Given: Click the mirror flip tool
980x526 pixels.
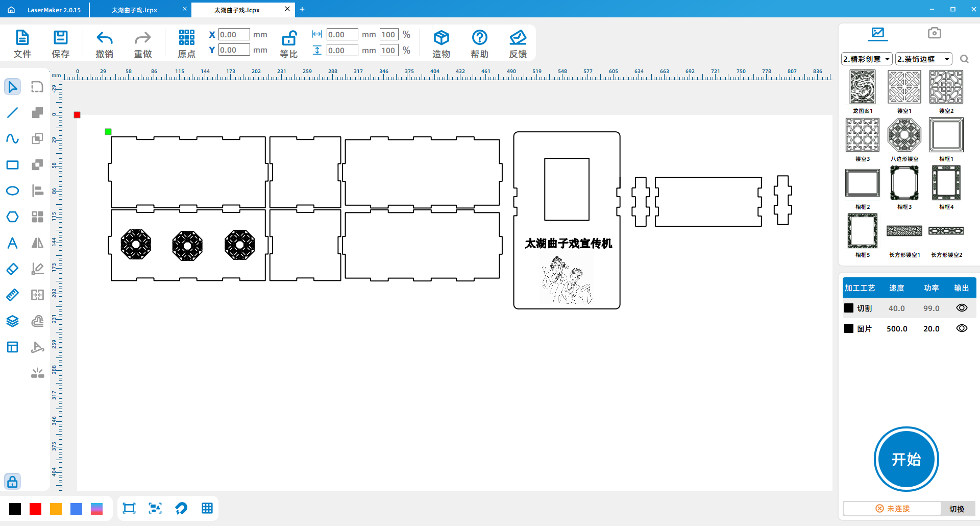Looking at the screenshot, I should [x=37, y=243].
